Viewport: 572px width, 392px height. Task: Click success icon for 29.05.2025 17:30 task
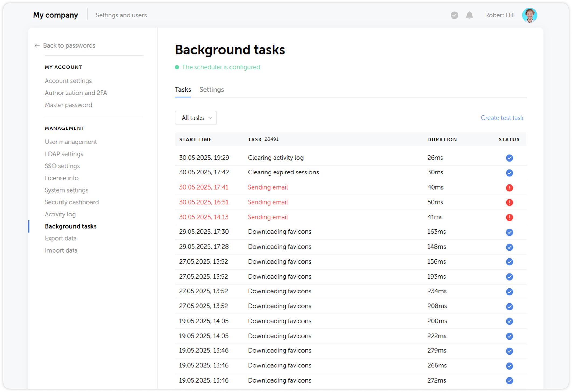click(509, 232)
